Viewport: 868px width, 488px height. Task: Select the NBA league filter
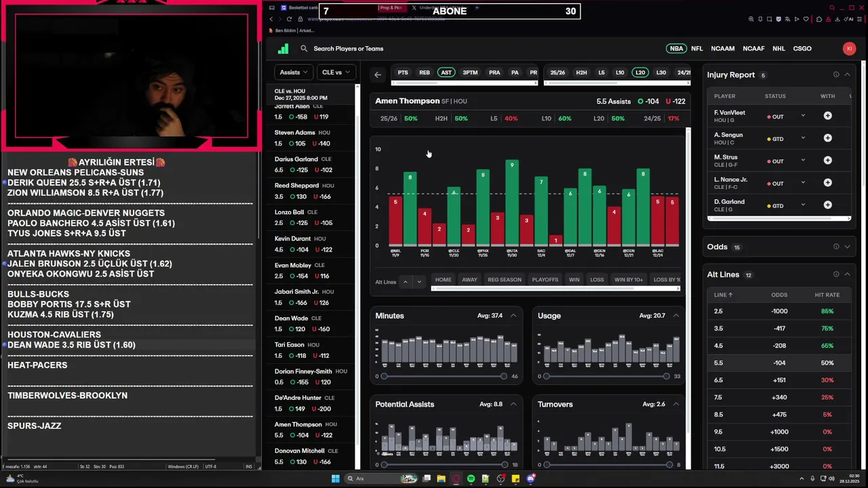676,49
